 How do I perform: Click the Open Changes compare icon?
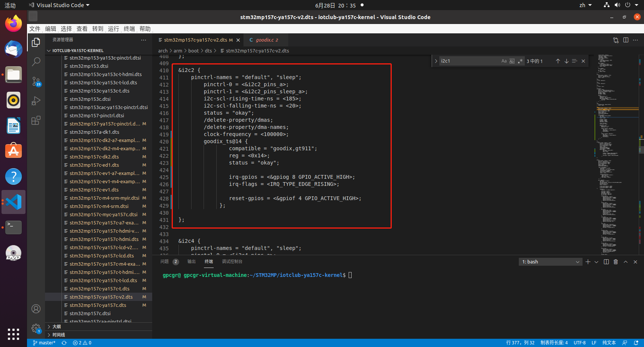point(616,40)
